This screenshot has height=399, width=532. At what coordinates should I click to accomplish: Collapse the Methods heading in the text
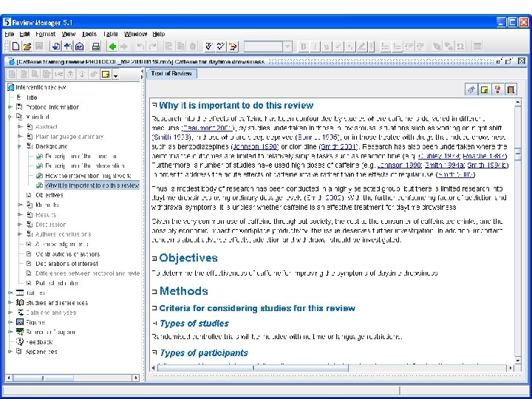154,291
